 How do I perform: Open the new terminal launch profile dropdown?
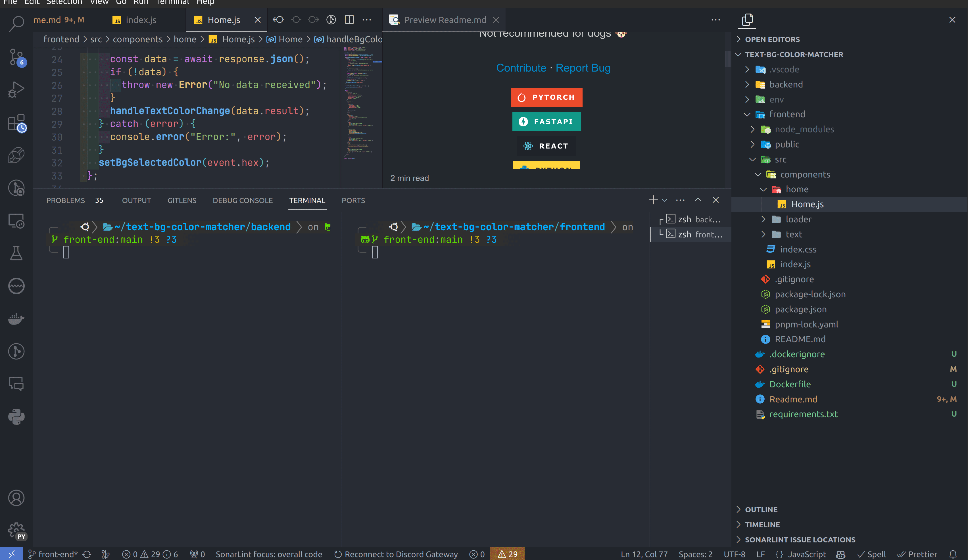click(x=665, y=200)
